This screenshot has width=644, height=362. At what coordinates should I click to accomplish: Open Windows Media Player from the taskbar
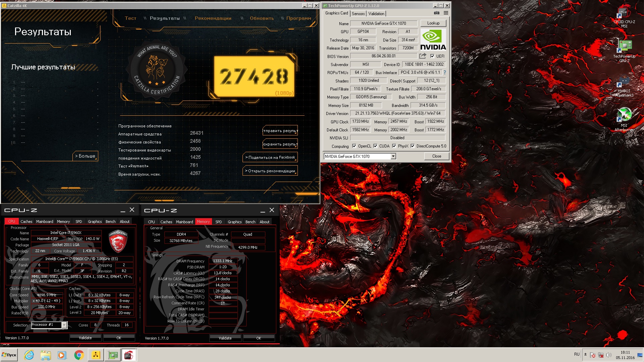(62, 355)
